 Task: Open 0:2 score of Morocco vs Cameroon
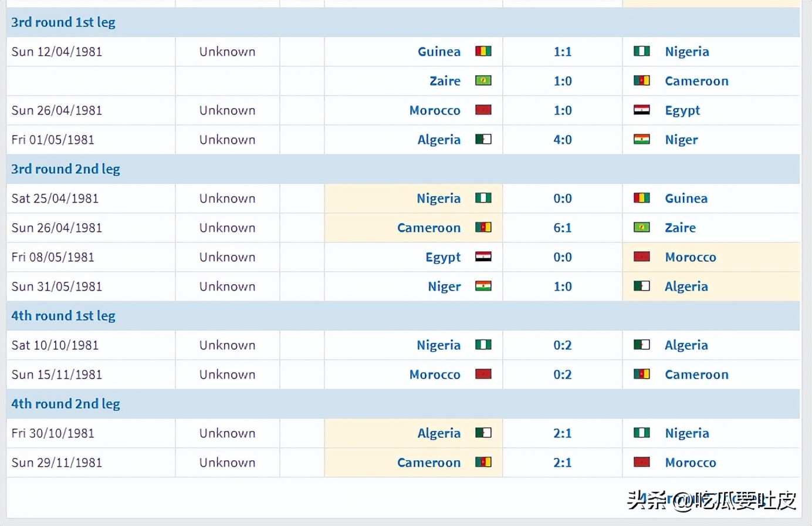click(562, 375)
